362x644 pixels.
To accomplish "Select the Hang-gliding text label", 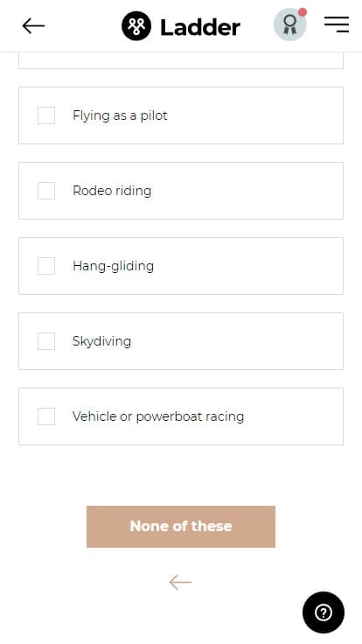I will point(114,266).
